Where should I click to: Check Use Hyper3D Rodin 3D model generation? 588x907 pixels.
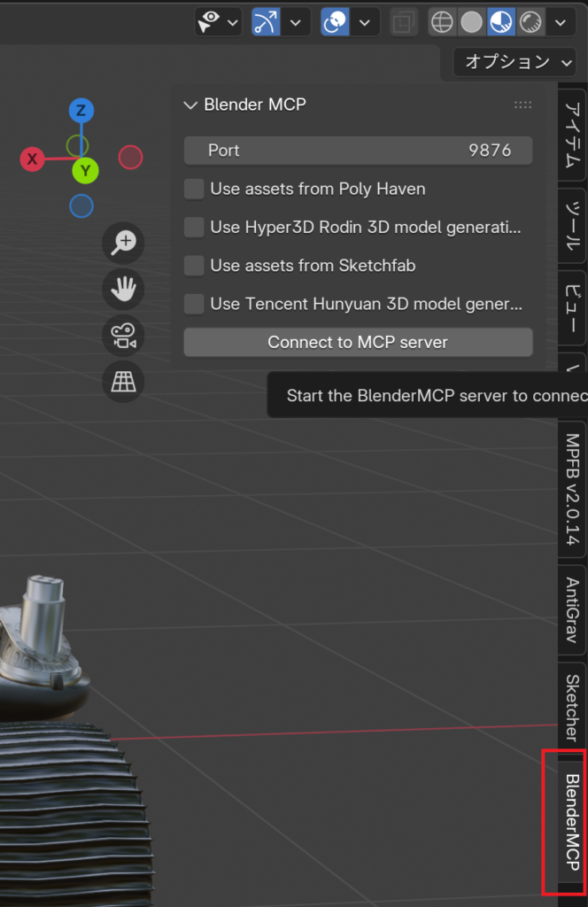pyautogui.click(x=194, y=228)
